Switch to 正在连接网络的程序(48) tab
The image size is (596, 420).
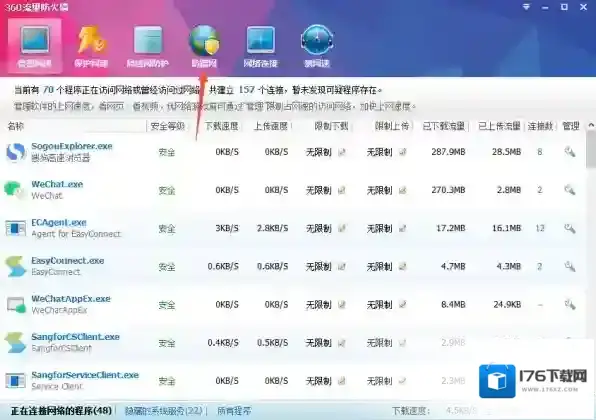pyautogui.click(x=61, y=411)
